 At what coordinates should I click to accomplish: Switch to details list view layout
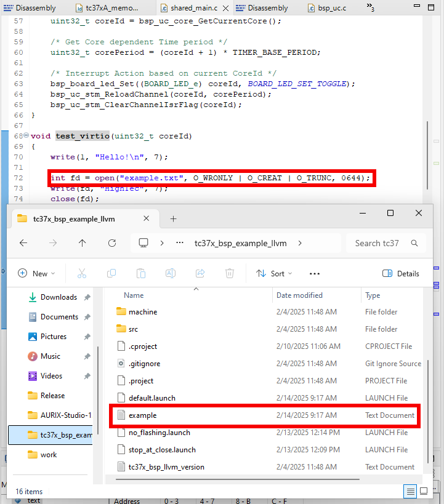pos(410,491)
